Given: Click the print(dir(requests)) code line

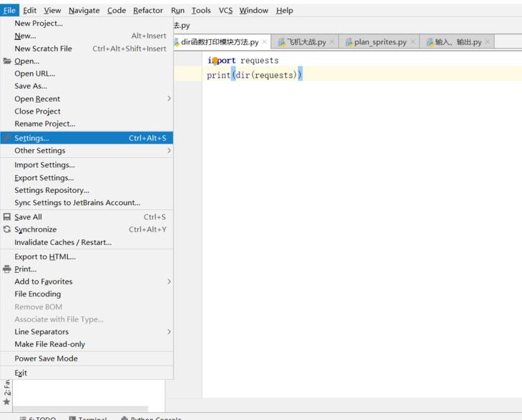Looking at the screenshot, I should [255, 75].
